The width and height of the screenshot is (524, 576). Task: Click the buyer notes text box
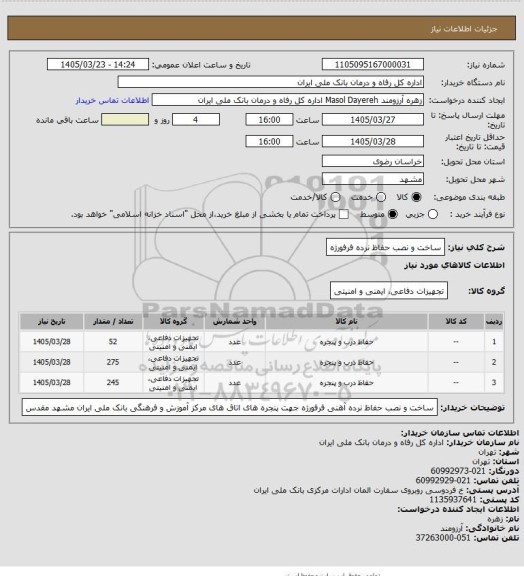(x=230, y=407)
